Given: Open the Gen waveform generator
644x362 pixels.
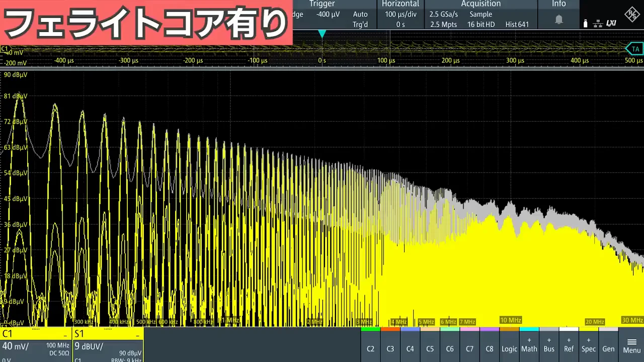Looking at the screenshot, I should point(608,345).
